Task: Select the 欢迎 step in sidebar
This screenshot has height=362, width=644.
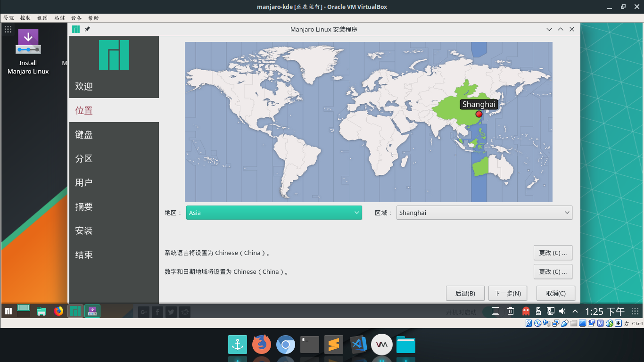Action: point(114,86)
